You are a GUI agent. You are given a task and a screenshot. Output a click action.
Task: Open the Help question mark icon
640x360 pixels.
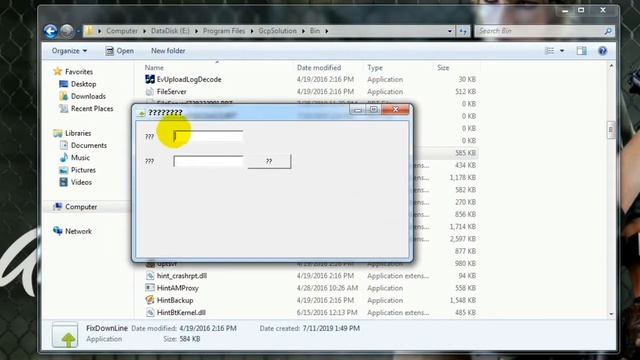coord(602,51)
